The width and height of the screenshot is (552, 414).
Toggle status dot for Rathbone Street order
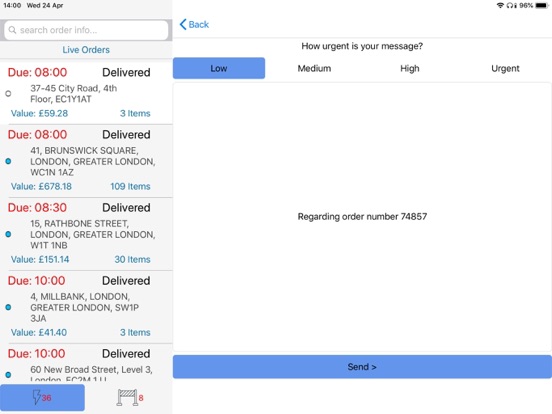pos(8,234)
